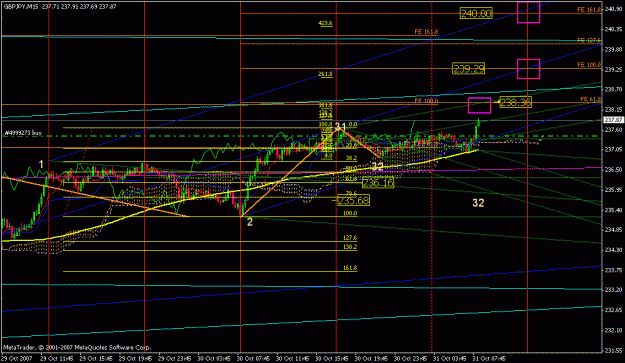Select the magenta rectangle beside the 239.29 box
The image size is (625, 363).
[x=529, y=69]
